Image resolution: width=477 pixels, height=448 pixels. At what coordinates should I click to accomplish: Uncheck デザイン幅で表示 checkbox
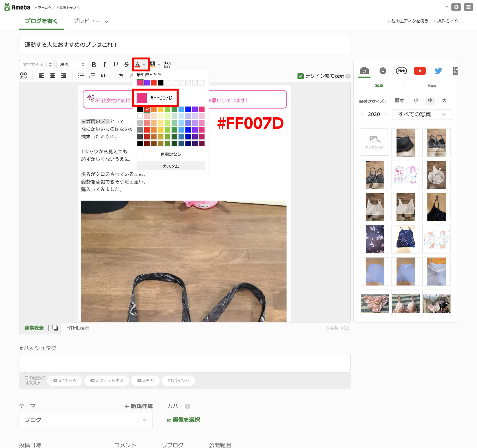pos(300,76)
